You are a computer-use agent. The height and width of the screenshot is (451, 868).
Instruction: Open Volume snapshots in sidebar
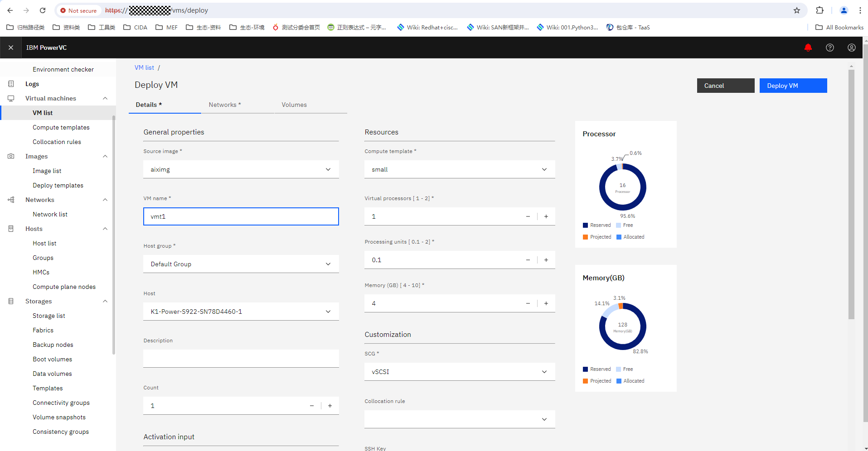[59, 417]
